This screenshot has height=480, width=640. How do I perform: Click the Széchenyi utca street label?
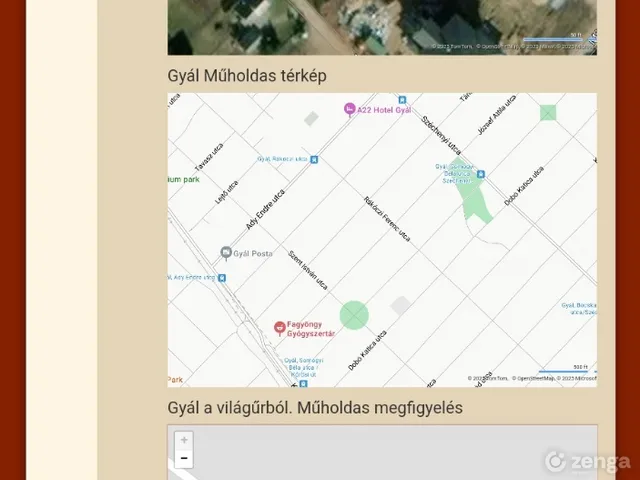(441, 135)
